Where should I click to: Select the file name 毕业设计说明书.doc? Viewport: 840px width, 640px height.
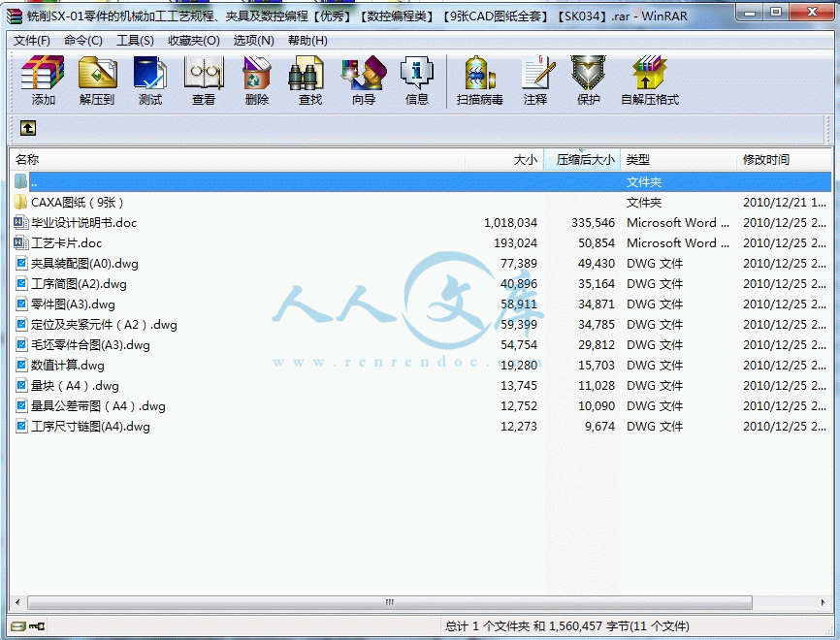point(84,223)
